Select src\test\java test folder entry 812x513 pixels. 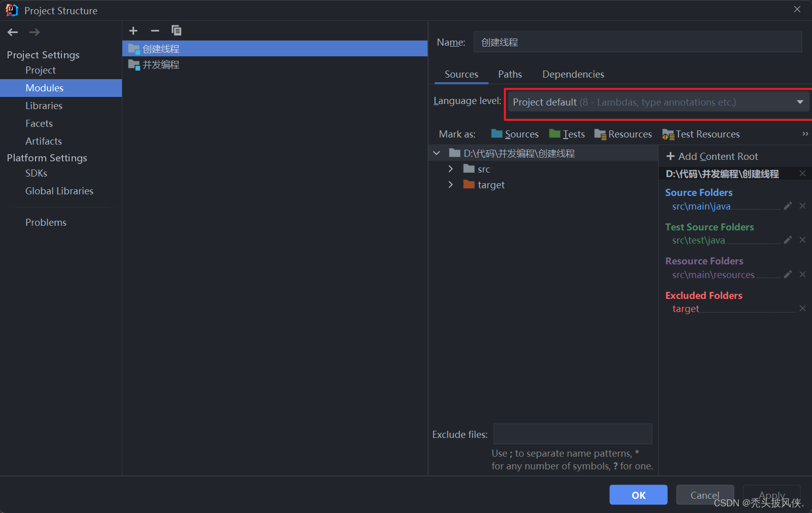(x=699, y=240)
